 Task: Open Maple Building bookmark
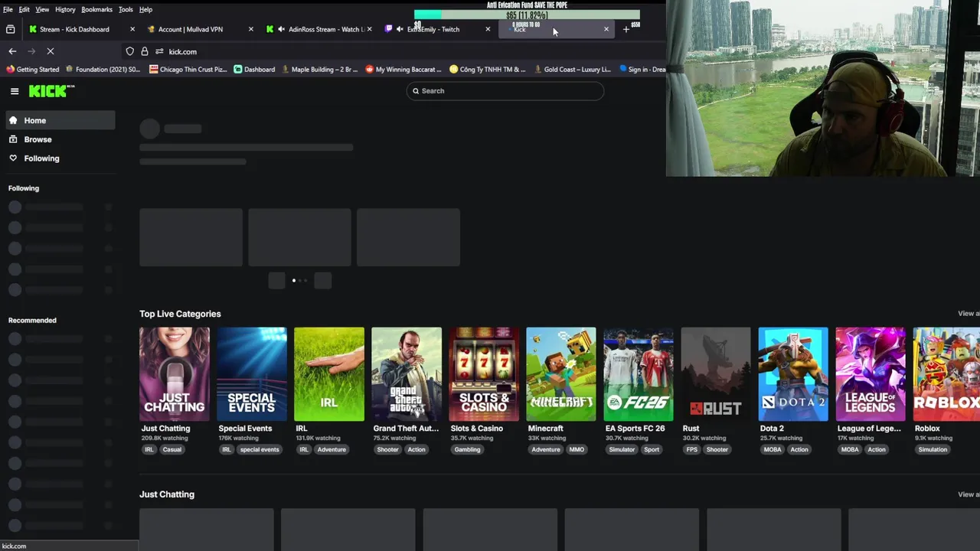319,70
